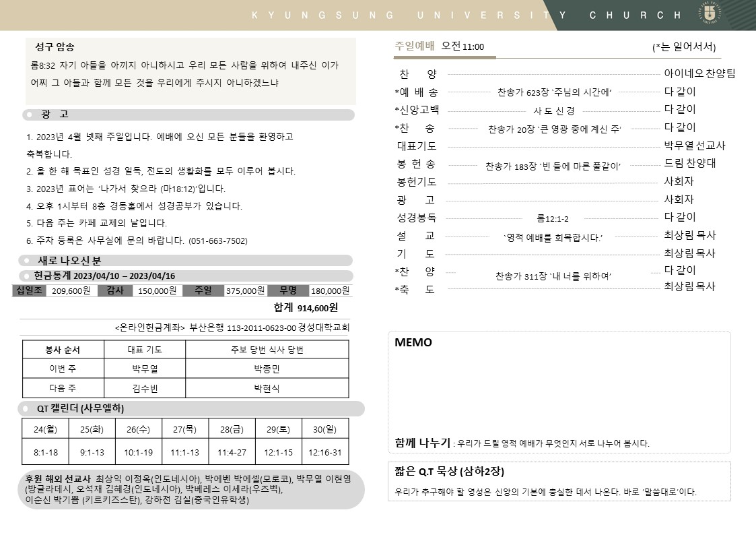Select the '봉헌기도' order item
Viewport: 756px width, 535px height.
click(x=416, y=182)
